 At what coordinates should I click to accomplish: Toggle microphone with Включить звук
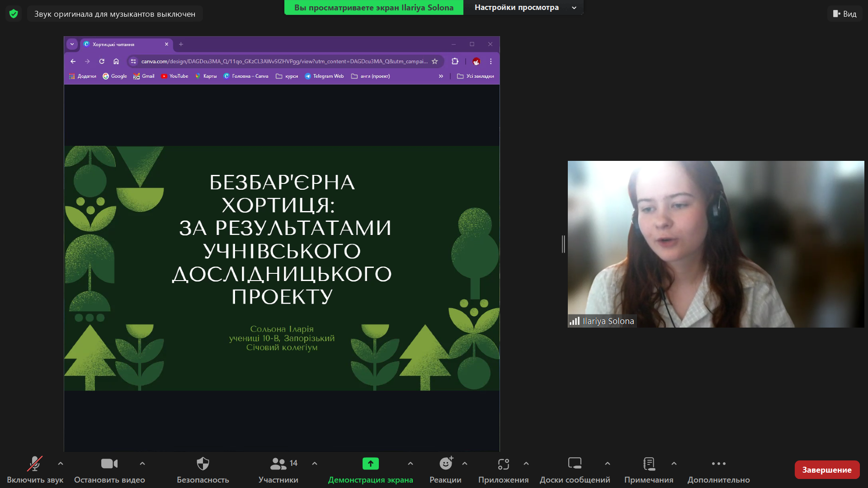coord(35,470)
